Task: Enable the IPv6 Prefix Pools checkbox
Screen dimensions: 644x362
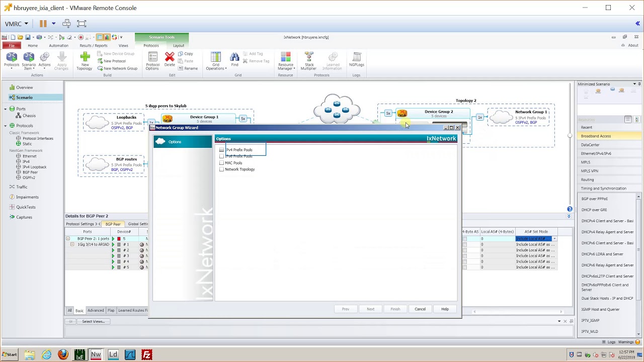Action: (x=222, y=156)
